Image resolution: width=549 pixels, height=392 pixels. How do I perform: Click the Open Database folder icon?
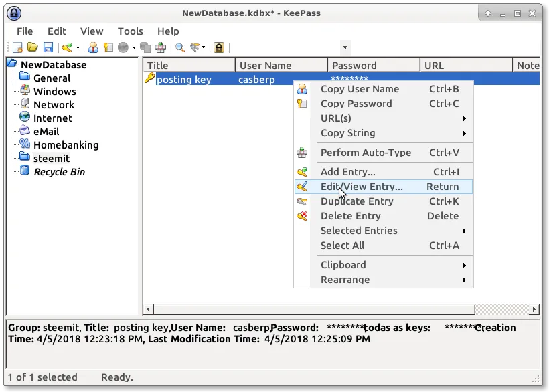click(32, 47)
